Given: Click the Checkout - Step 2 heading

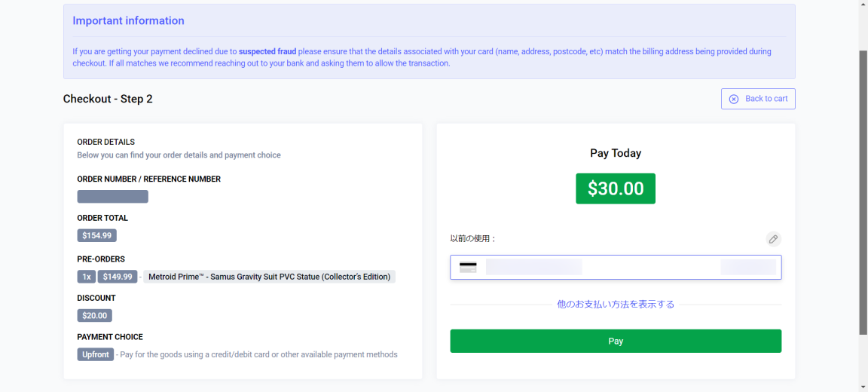Looking at the screenshot, I should 108,99.
